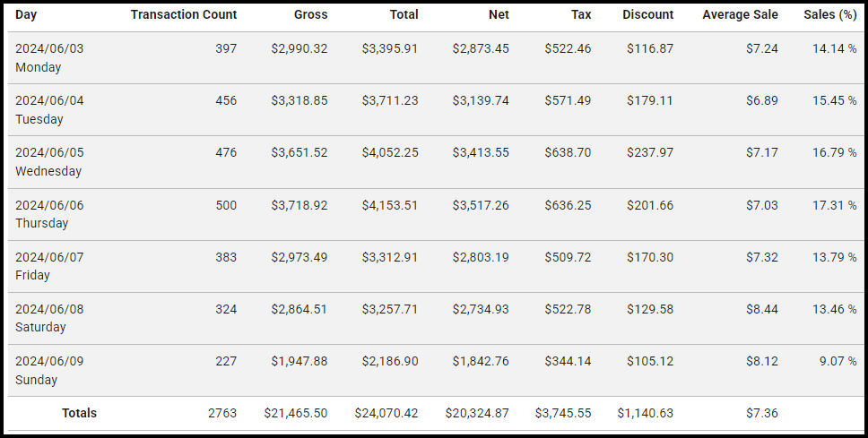Click Wednesday's 16.79 % sales value

point(834,153)
